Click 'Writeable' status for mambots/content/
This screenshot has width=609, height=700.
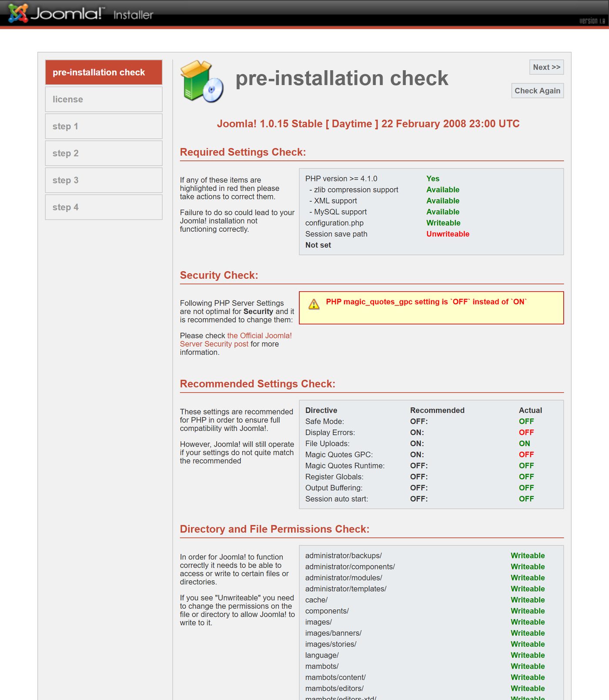click(528, 677)
